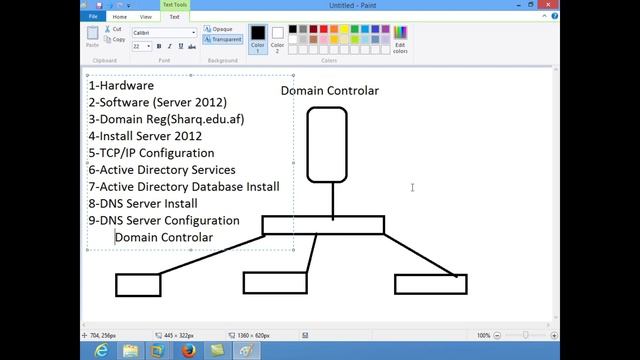This screenshot has height=360, width=640.
Task: Click "Domain Controlar" heading above the diagram
Action: 330,91
